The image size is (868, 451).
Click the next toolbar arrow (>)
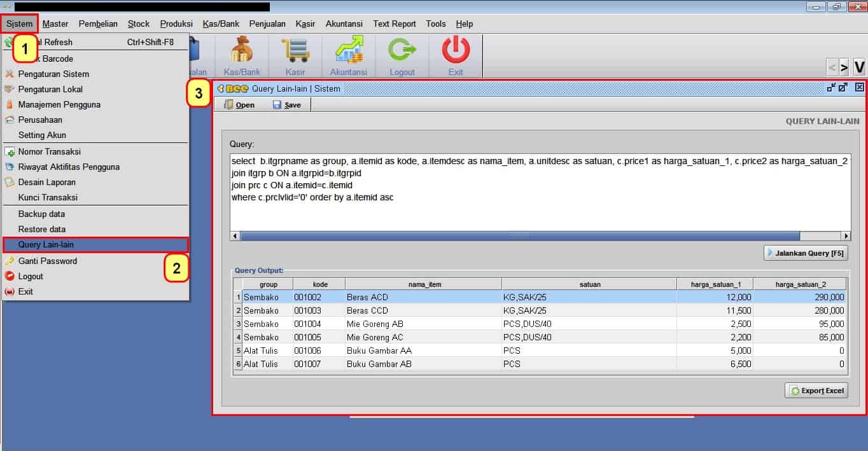pyautogui.click(x=844, y=67)
